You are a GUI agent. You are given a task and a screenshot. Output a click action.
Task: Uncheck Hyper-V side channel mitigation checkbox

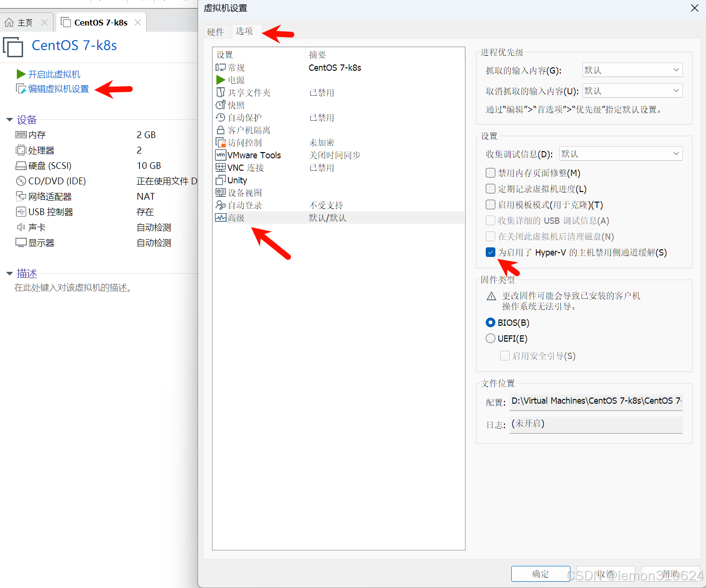tap(491, 252)
